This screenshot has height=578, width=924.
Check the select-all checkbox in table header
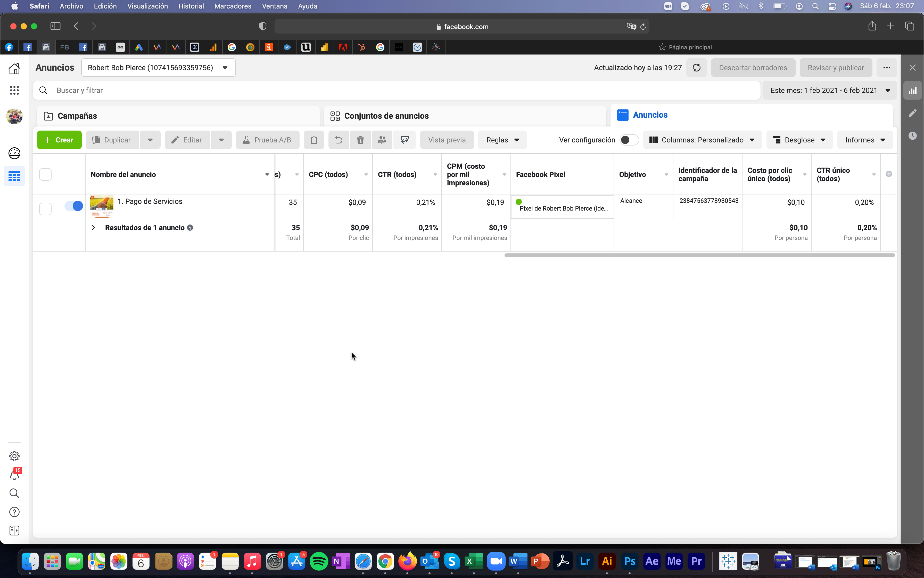click(x=45, y=174)
